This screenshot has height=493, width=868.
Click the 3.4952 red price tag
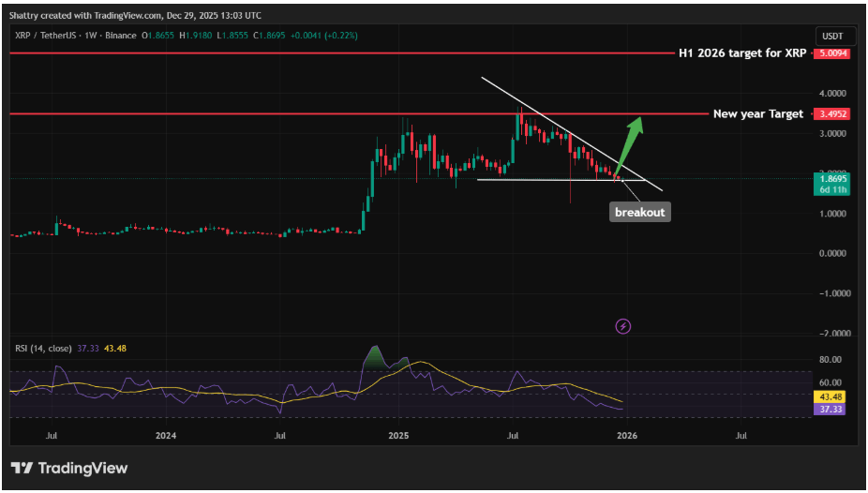[831, 114]
